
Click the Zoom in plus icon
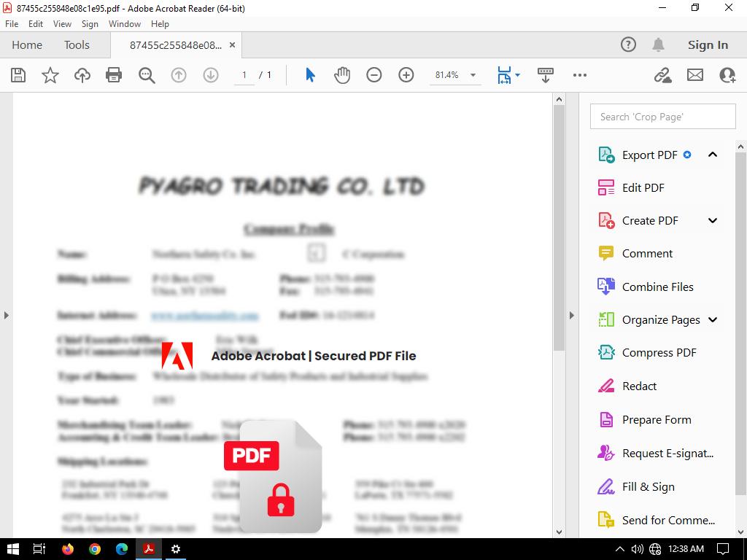click(x=406, y=75)
